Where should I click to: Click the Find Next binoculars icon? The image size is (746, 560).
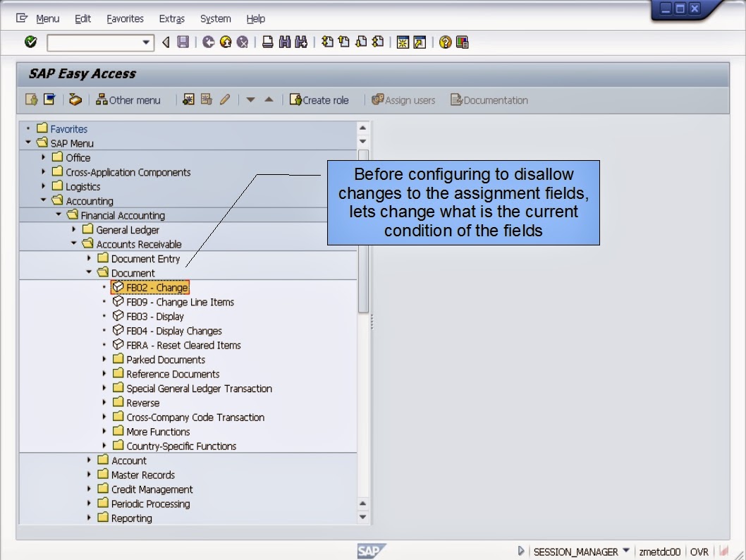click(x=301, y=42)
